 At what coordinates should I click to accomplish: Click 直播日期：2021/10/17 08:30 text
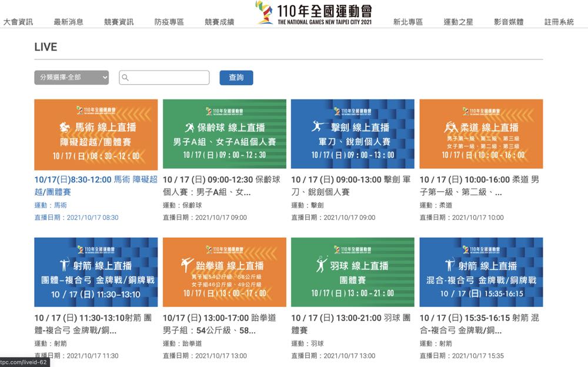click(x=76, y=218)
